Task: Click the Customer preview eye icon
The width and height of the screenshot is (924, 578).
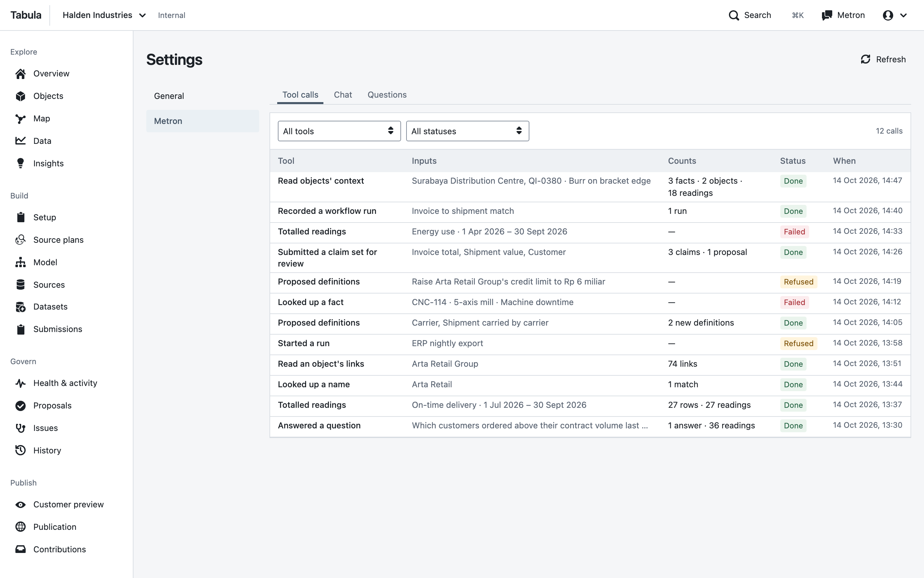Action: (21, 504)
